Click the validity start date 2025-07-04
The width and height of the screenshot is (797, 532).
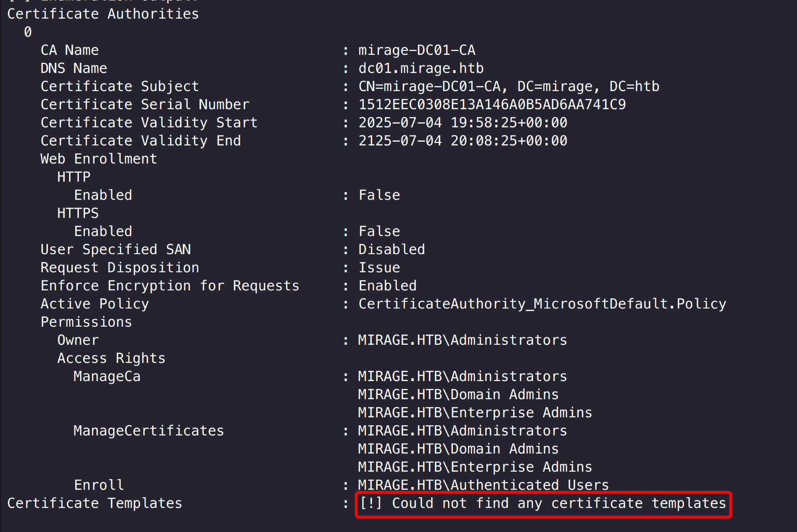coord(400,123)
